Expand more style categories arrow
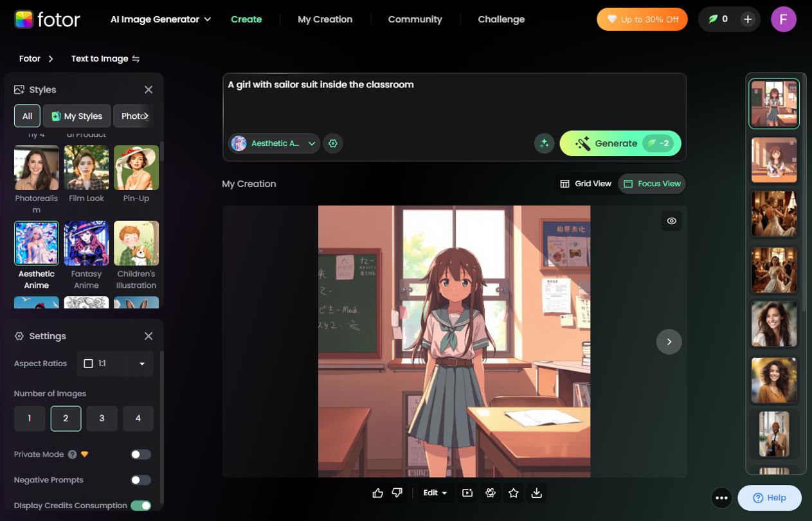 tap(146, 116)
